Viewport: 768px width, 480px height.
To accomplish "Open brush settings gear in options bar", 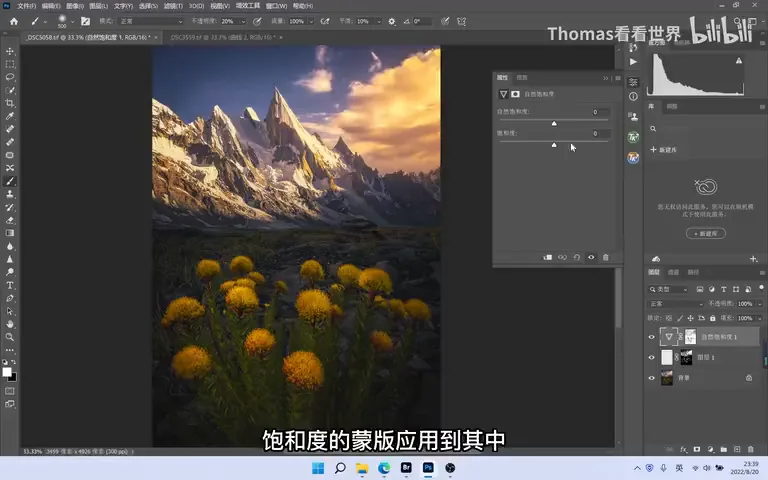I will 392,22.
